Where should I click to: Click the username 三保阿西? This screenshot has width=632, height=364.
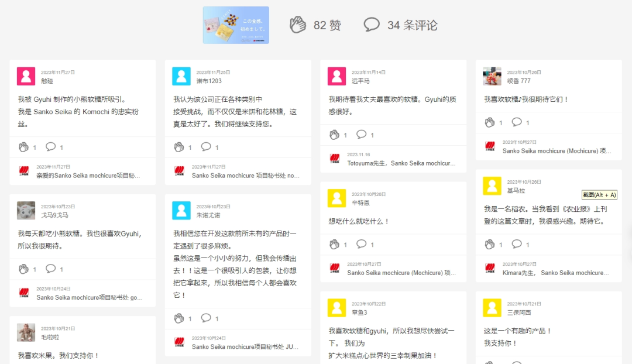tap(519, 313)
